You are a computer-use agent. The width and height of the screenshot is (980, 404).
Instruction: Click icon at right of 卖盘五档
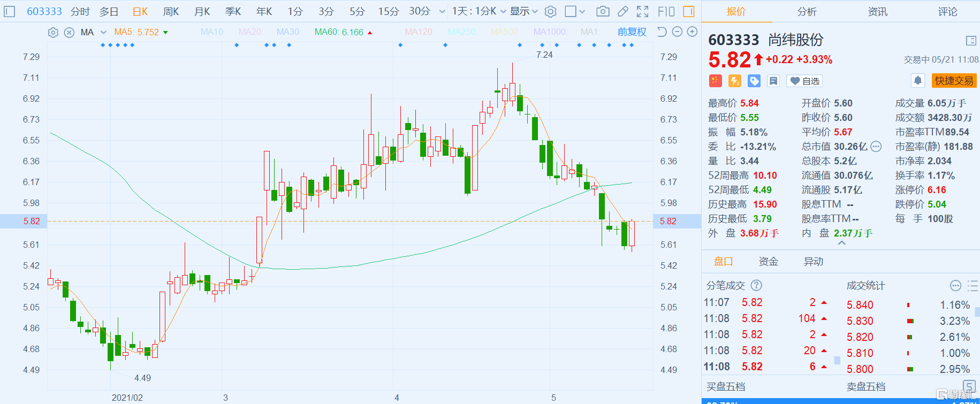(x=969, y=386)
